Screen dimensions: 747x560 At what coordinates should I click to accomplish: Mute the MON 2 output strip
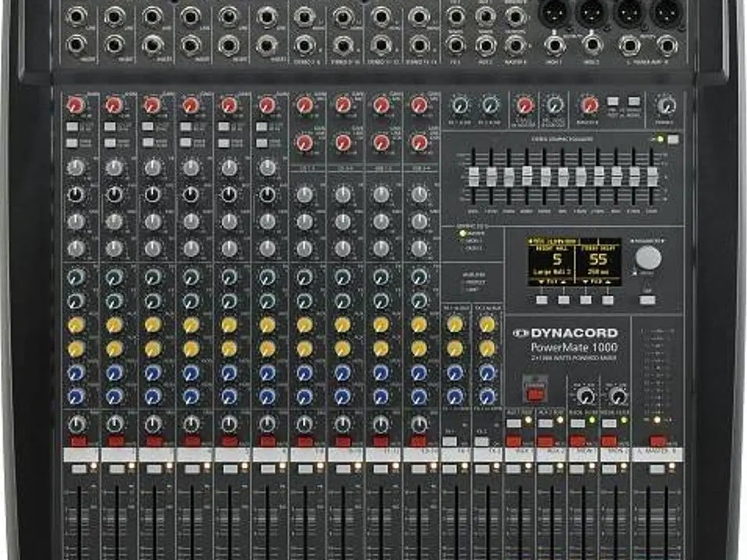(x=609, y=442)
